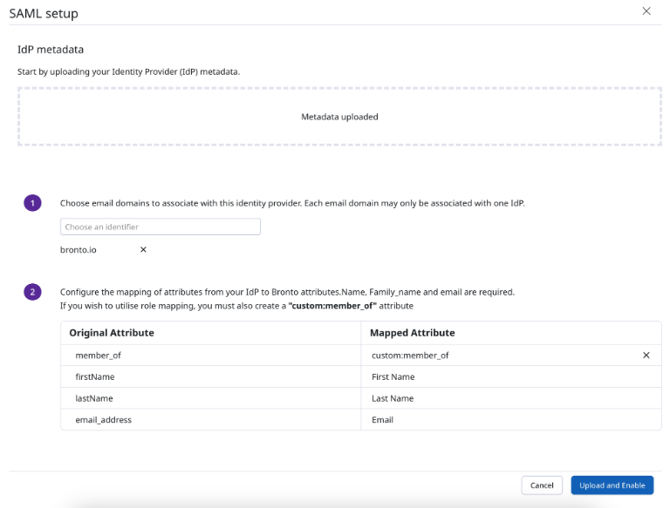Click the Metadata uploaded drop zone

coord(339,117)
